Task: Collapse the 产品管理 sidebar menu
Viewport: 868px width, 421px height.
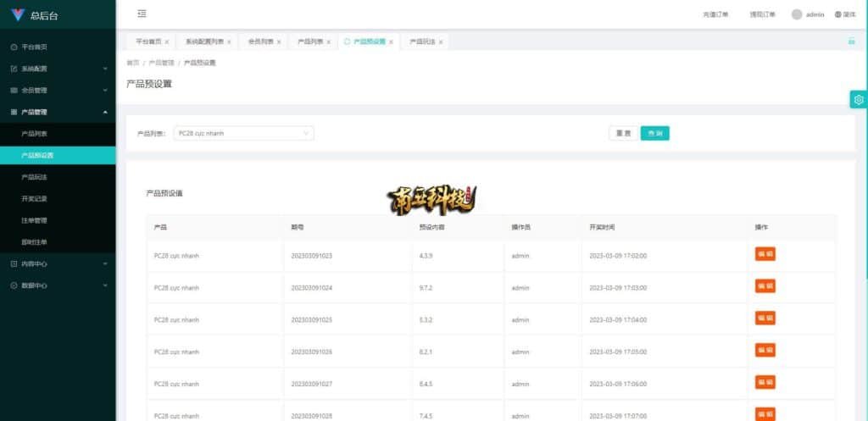Action: [58, 112]
